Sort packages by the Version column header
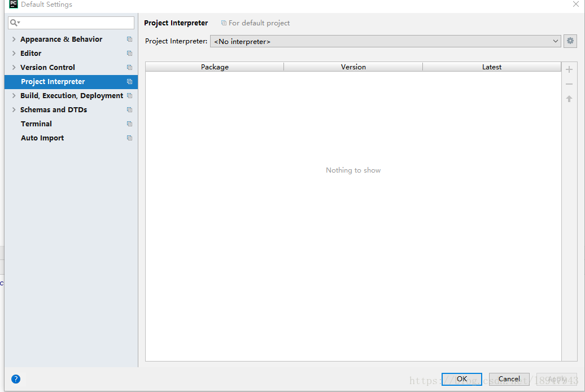 coord(353,67)
